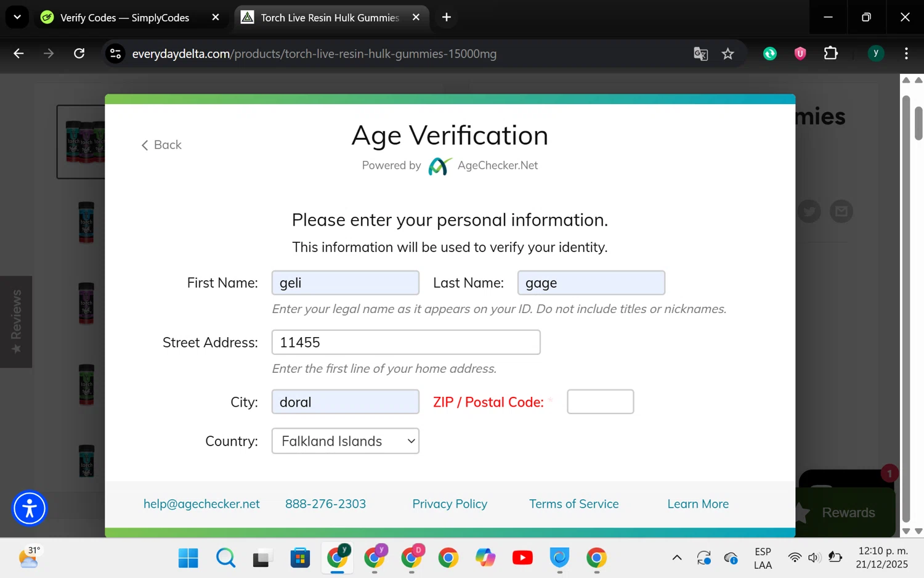Open the Chrome profile avatar

pos(875,54)
